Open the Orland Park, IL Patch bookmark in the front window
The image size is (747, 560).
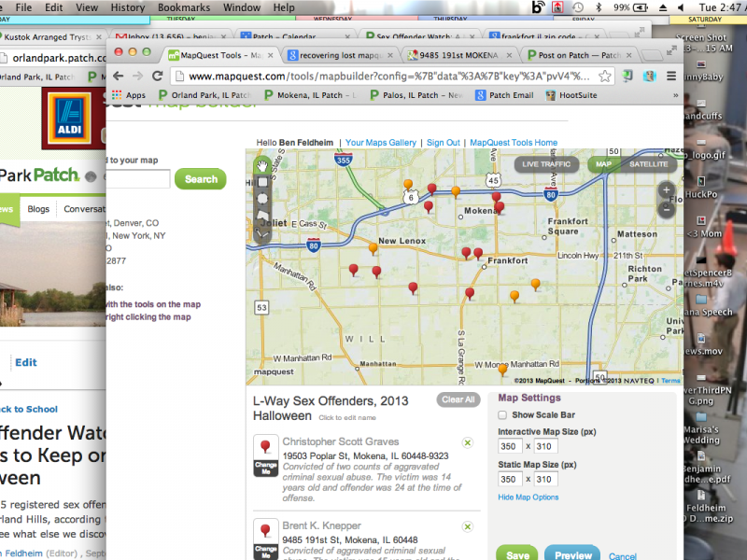pos(204,95)
